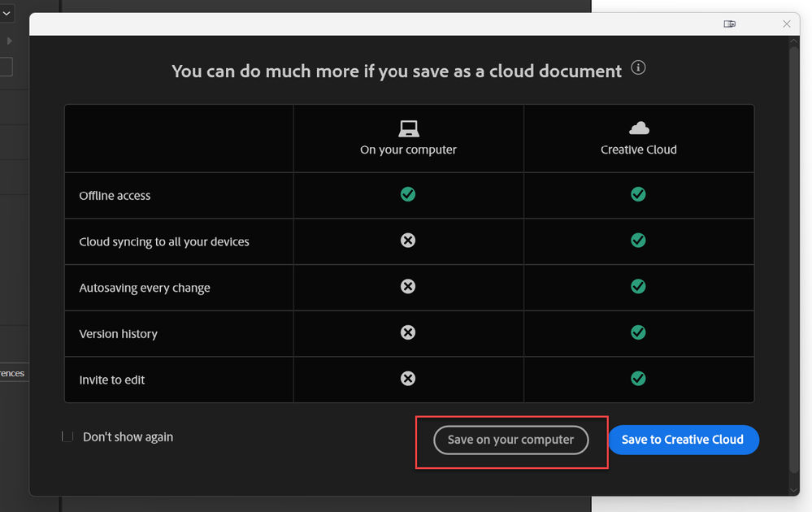Screen dimensions: 812x512
Task: Click the green checkmark for Autosaving, Creative Cloud column
Action: click(639, 287)
